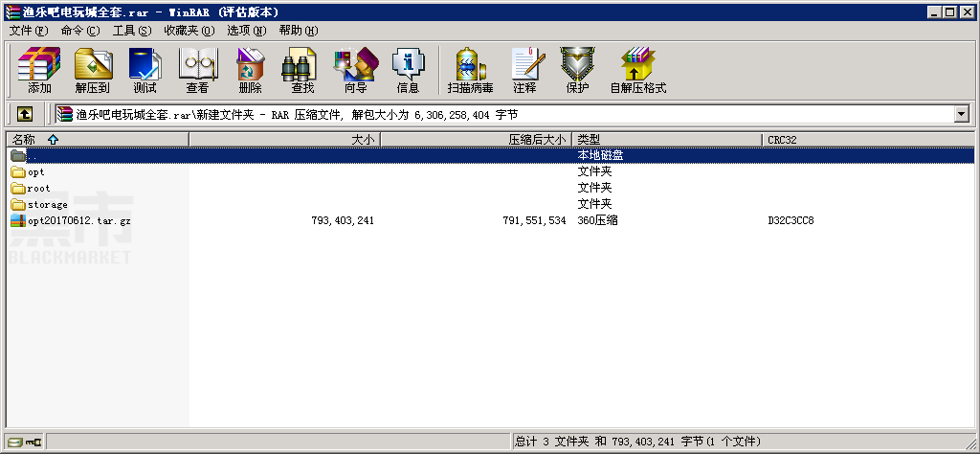
Task: Click the 保护 (Protect) shield icon
Action: 577,70
